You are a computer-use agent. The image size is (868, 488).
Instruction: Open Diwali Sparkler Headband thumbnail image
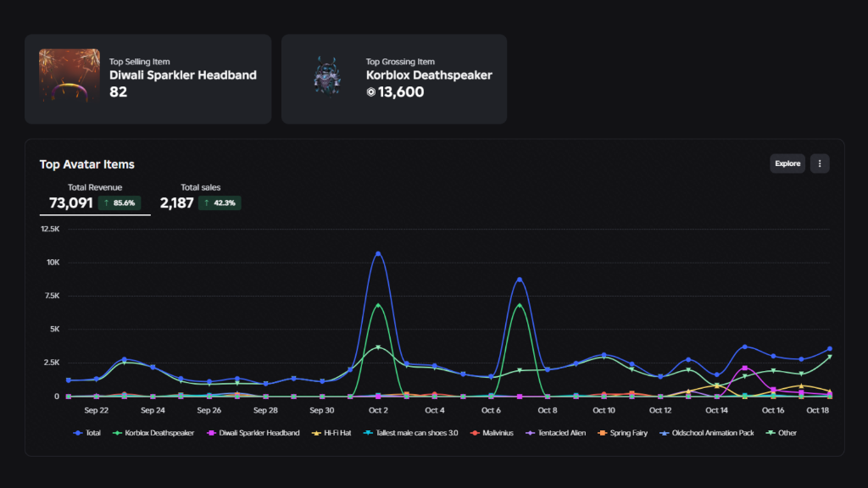70,75
